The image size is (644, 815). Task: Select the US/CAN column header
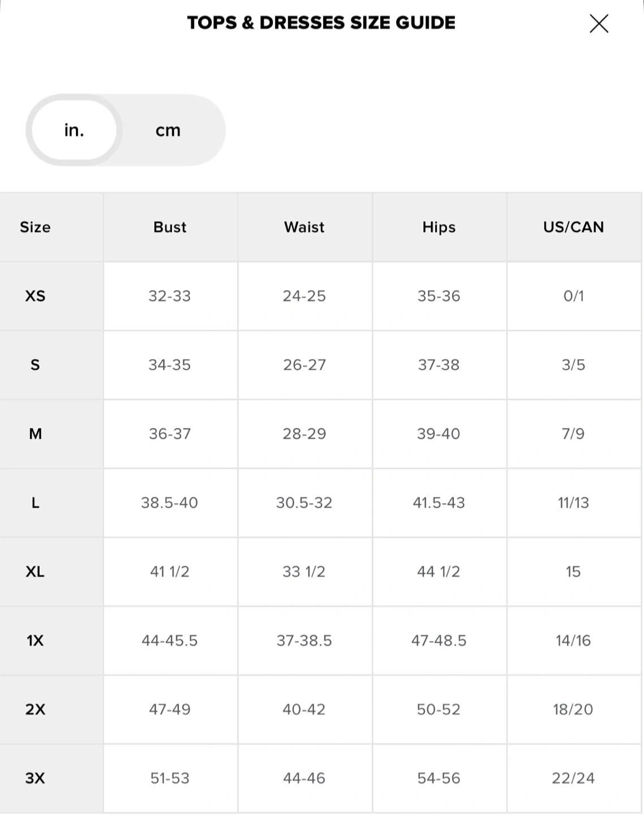573,227
